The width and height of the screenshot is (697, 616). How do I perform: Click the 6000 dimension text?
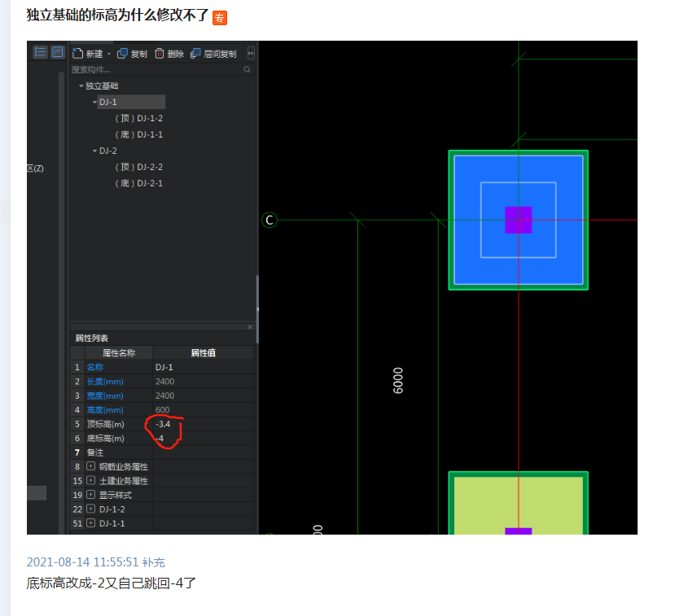tap(398, 381)
